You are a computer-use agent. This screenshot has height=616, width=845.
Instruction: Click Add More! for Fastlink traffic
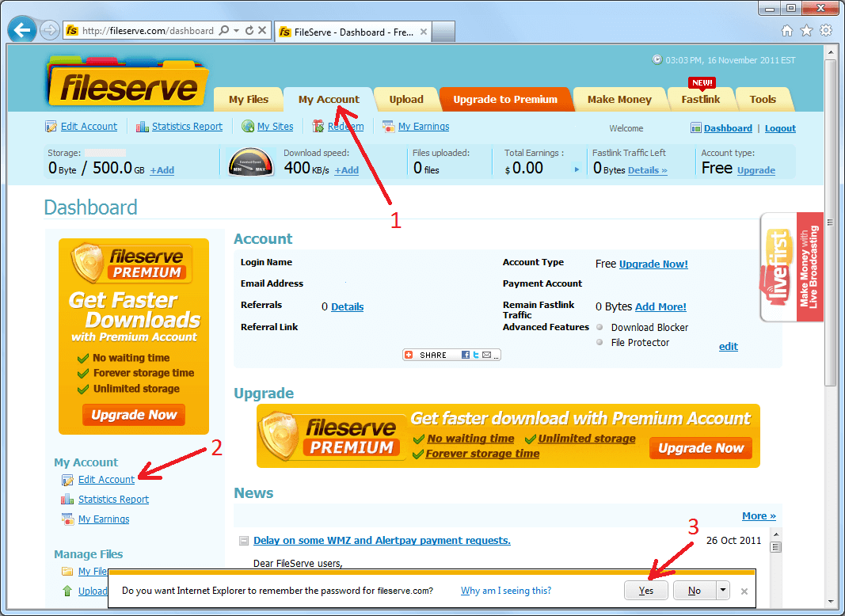click(x=660, y=306)
